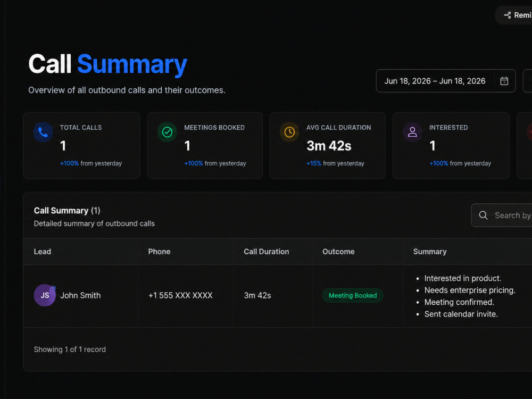532x399 pixels.
Task: Click the yellow clock icon on Avg Call Duration
Action: pyautogui.click(x=289, y=132)
